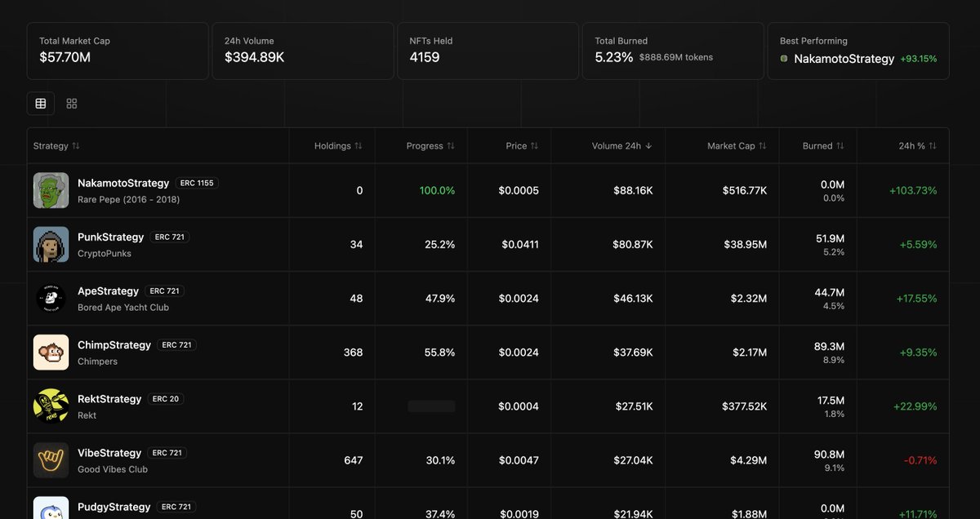This screenshot has height=519, width=980.
Task: Sort by Holdings column arrows
Action: (x=359, y=146)
